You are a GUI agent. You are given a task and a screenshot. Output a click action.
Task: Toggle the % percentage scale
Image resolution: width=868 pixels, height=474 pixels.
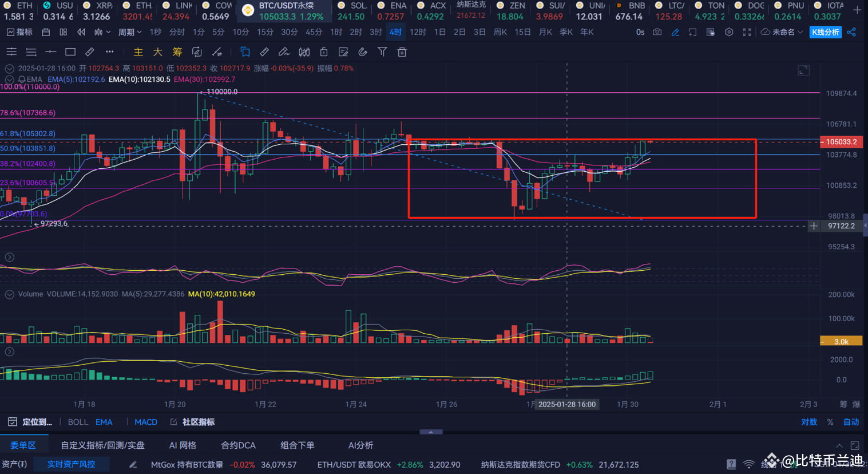coord(830,422)
